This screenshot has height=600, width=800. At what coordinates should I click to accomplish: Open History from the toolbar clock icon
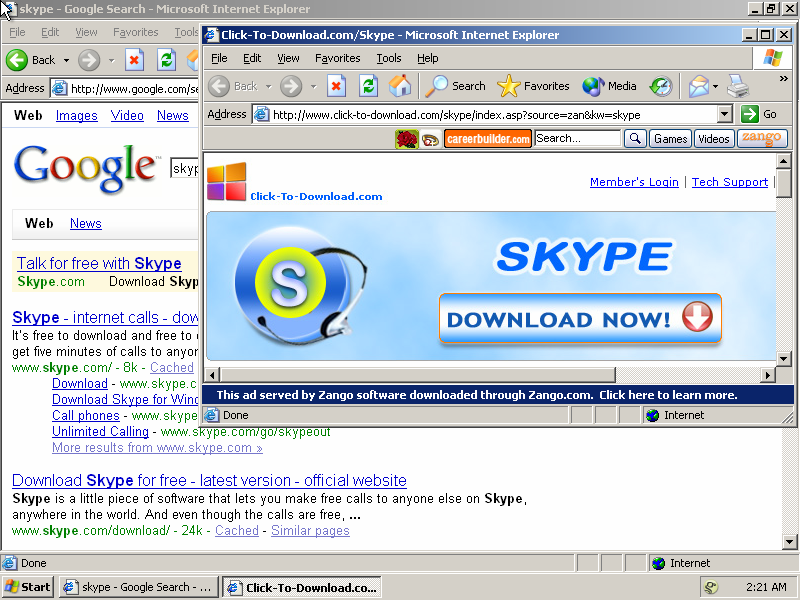tap(661, 86)
